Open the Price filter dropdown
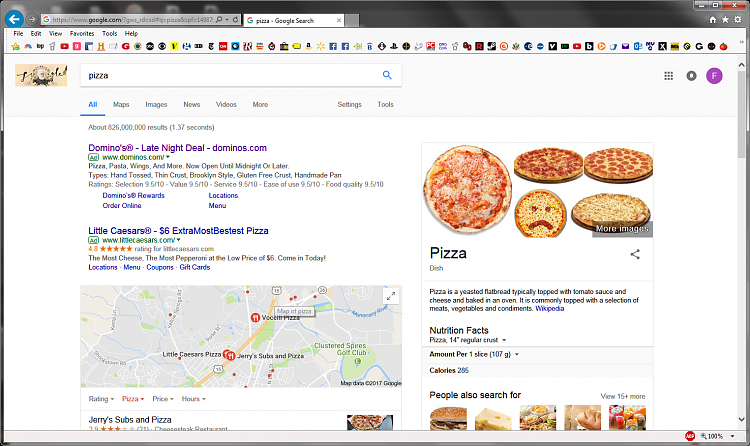The height and width of the screenshot is (446, 750). pos(163,399)
